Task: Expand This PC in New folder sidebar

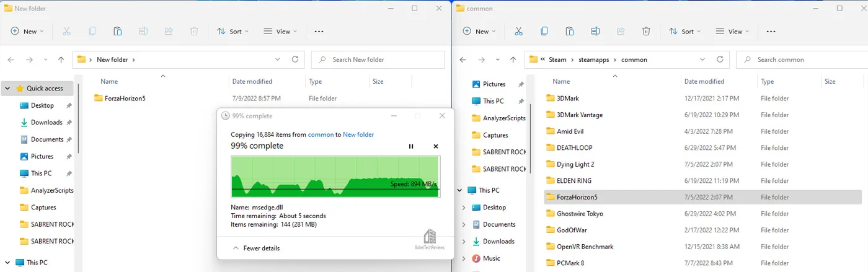Action: coord(7,263)
